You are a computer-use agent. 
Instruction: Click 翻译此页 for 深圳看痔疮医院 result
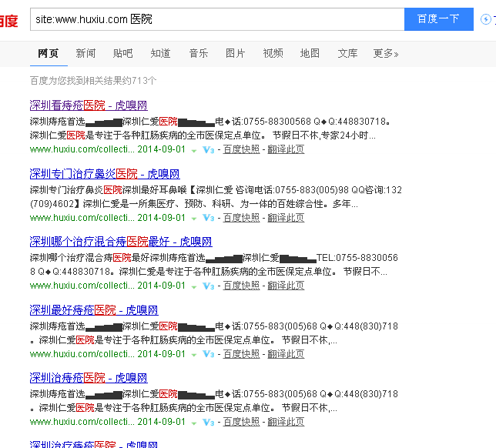(x=286, y=149)
